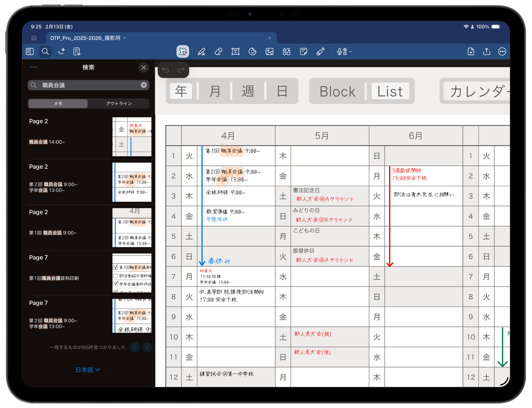
Task: Expand the 日本語 language dropdown
Action: (88, 370)
